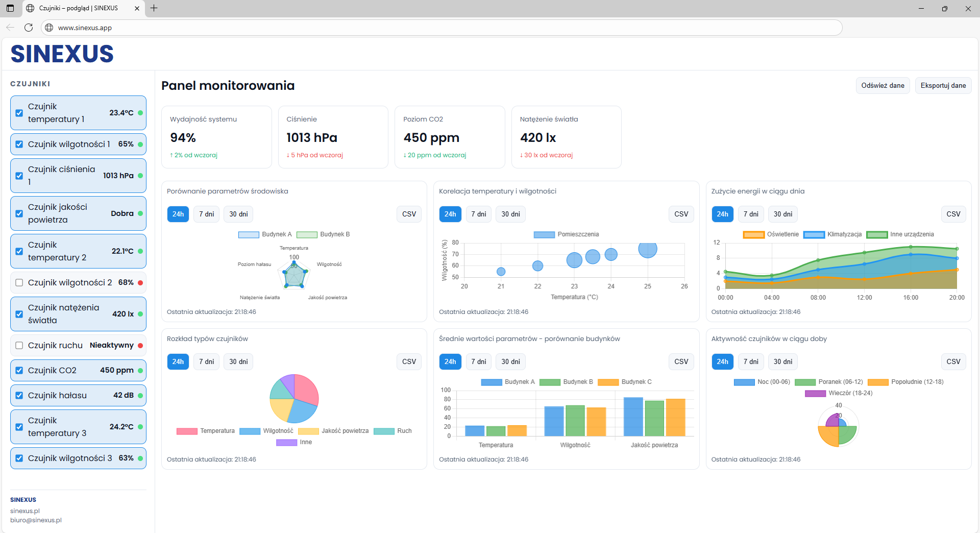The height and width of the screenshot is (533, 980).
Task: Check the Czujnik ruchu checkbox
Action: [x=19, y=346]
